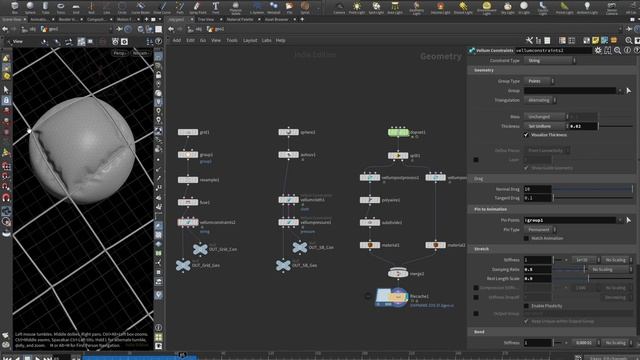Select the dopnet1 node
This screenshot has height=360, width=640.
click(x=398, y=132)
